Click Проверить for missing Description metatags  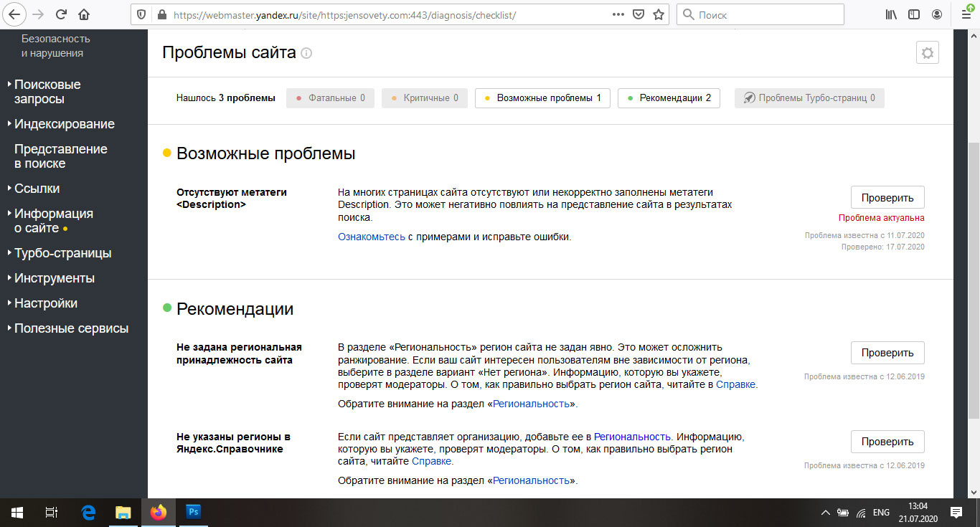887,198
